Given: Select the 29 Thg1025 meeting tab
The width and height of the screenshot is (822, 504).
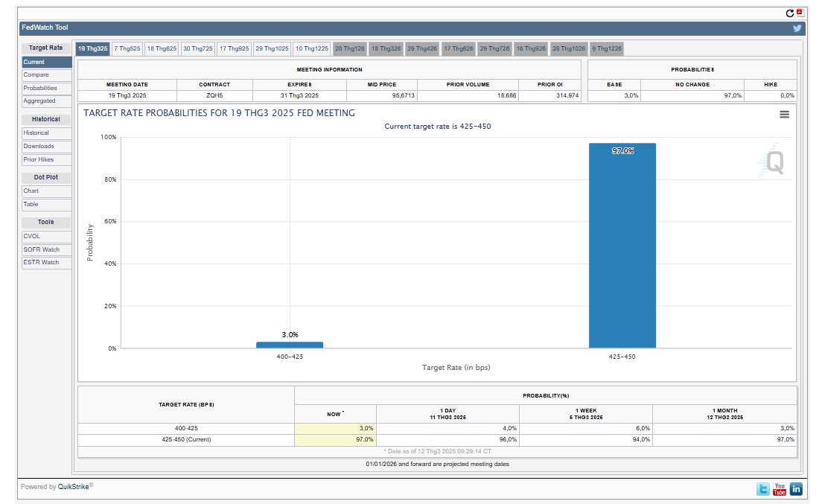Looking at the screenshot, I should click(272, 48).
